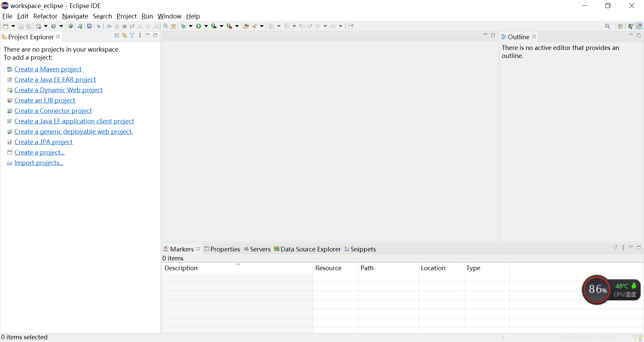Toggle Skip All Breakpoints
The height and width of the screenshot is (342, 644).
[99, 26]
